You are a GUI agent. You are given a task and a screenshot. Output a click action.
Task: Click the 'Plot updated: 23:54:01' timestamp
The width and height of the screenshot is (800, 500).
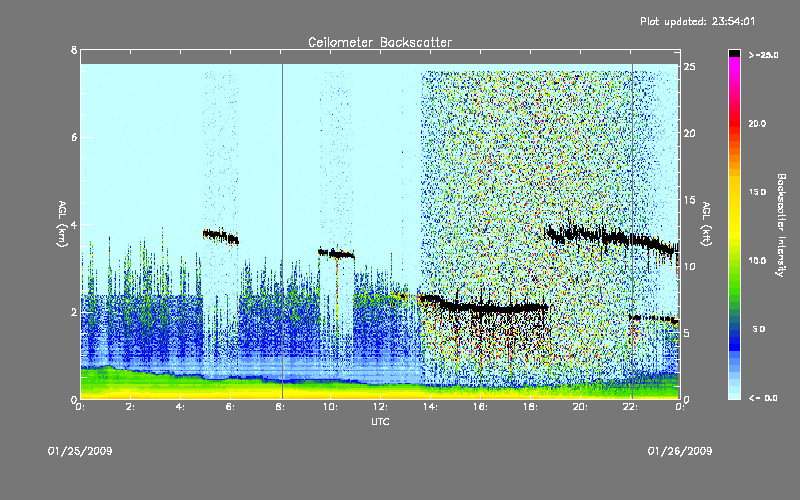pyautogui.click(x=697, y=21)
